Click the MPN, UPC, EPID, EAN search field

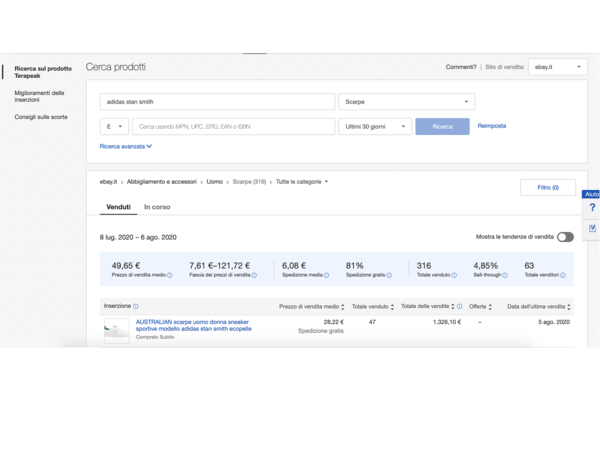[233, 127]
